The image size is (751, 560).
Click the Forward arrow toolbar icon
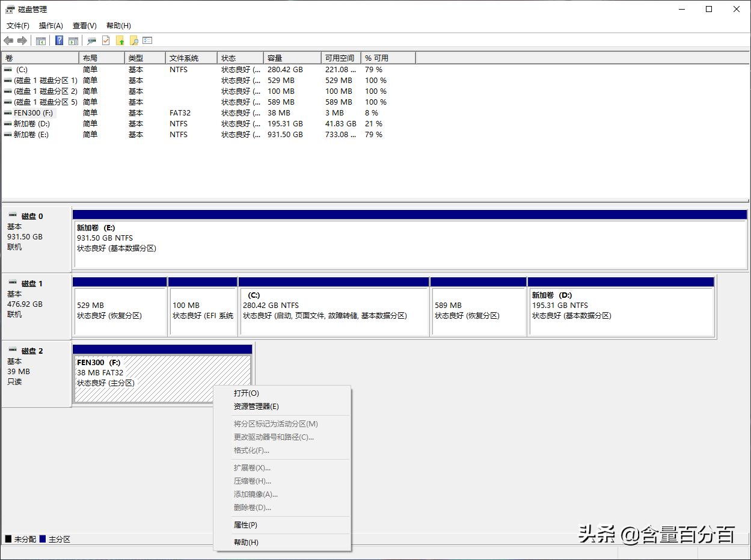(22, 40)
